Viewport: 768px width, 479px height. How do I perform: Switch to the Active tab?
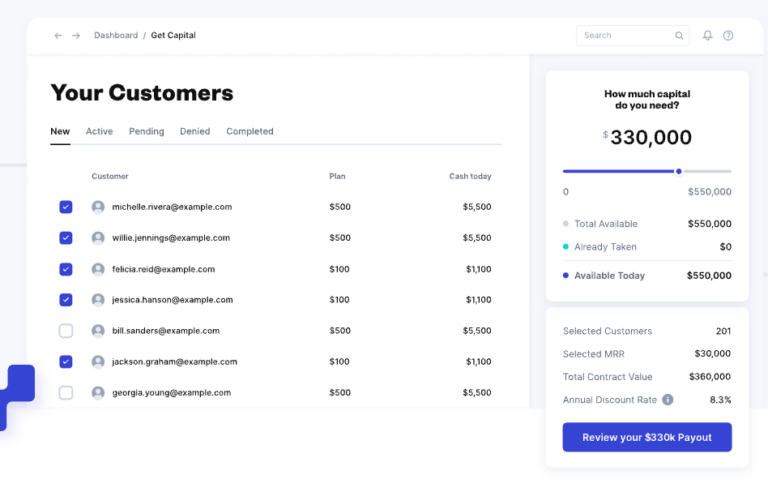point(99,131)
